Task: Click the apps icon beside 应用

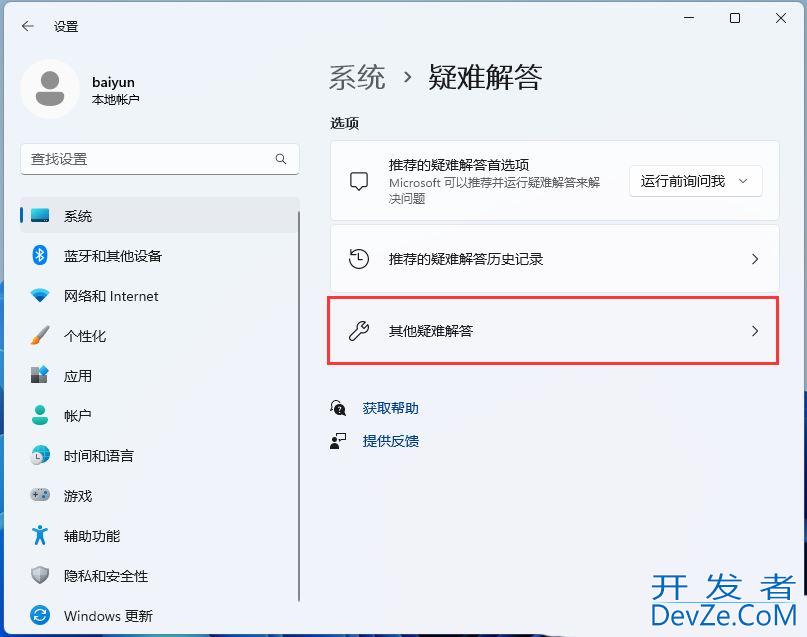Action: pyautogui.click(x=40, y=375)
